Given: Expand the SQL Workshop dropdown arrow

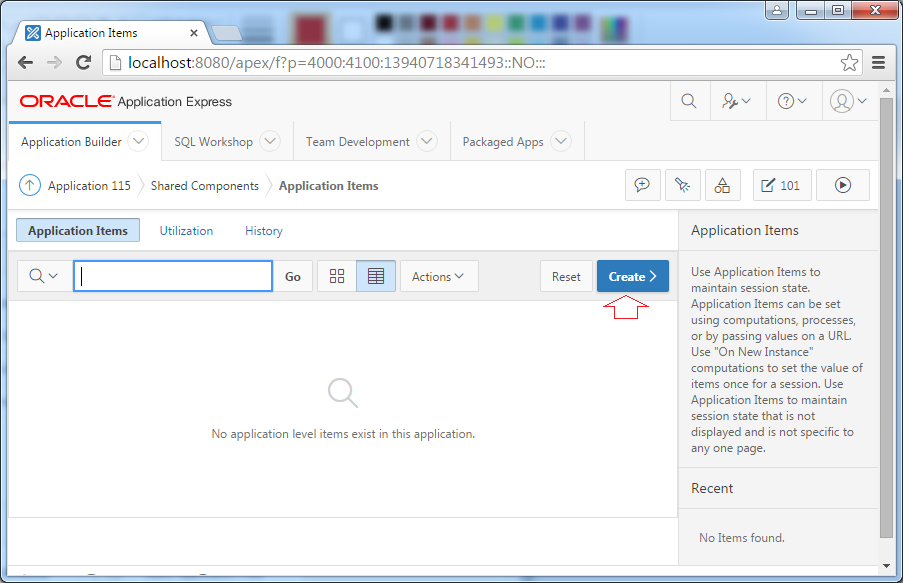Looking at the screenshot, I should (x=270, y=141).
